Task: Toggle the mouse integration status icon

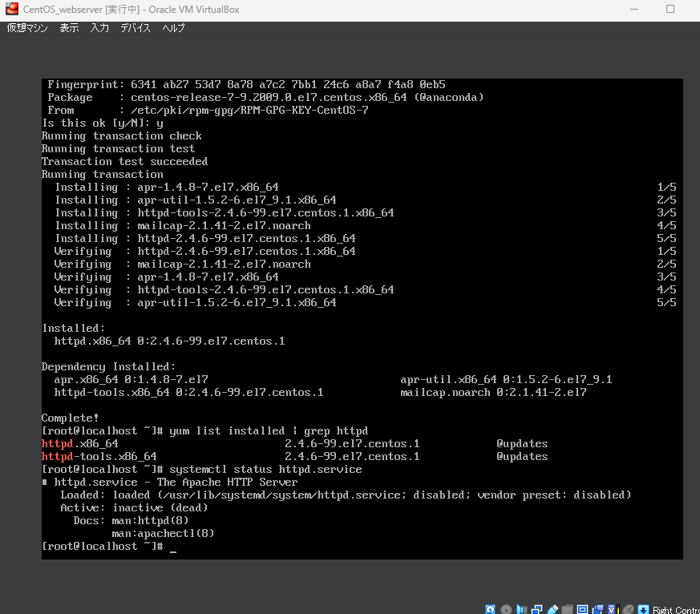Action: (628, 608)
